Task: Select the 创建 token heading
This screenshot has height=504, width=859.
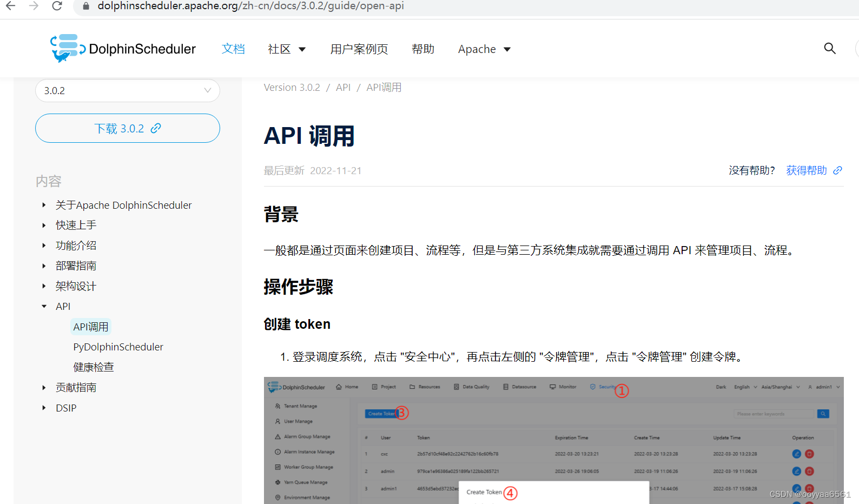Action: tap(297, 324)
